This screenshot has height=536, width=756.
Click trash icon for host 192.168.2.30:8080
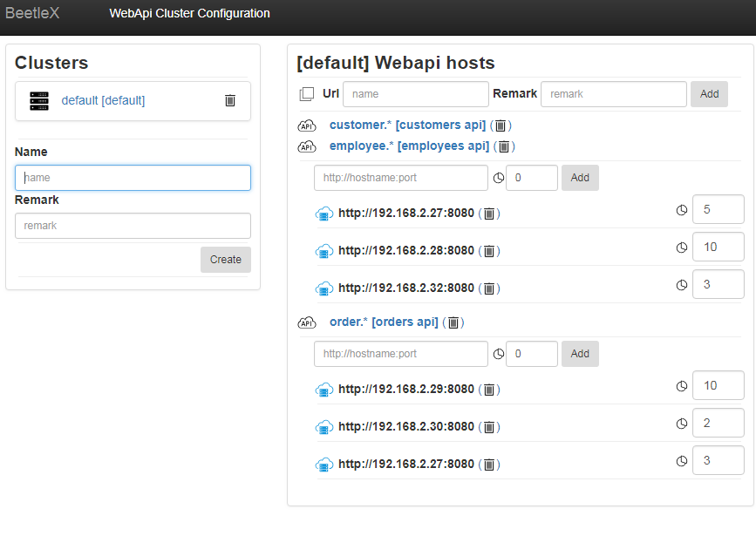click(489, 427)
